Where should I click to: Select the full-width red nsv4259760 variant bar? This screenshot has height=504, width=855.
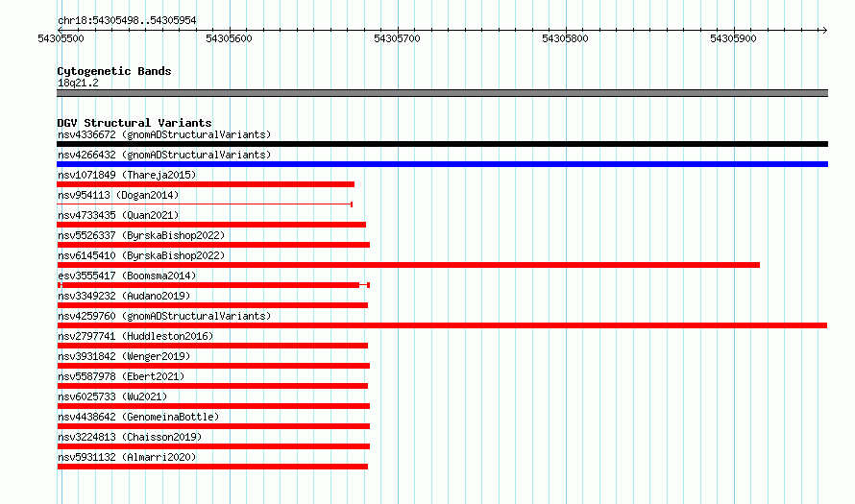tap(442, 325)
